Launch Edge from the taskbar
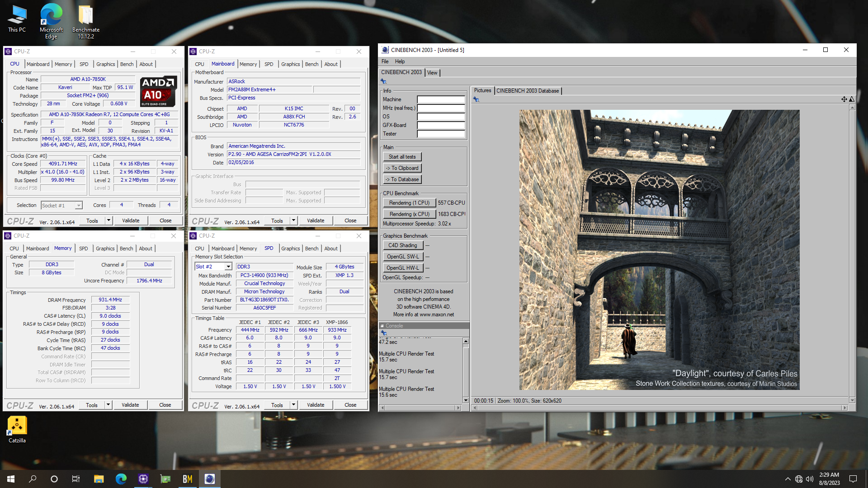Viewport: 868px width, 488px height. click(x=121, y=479)
